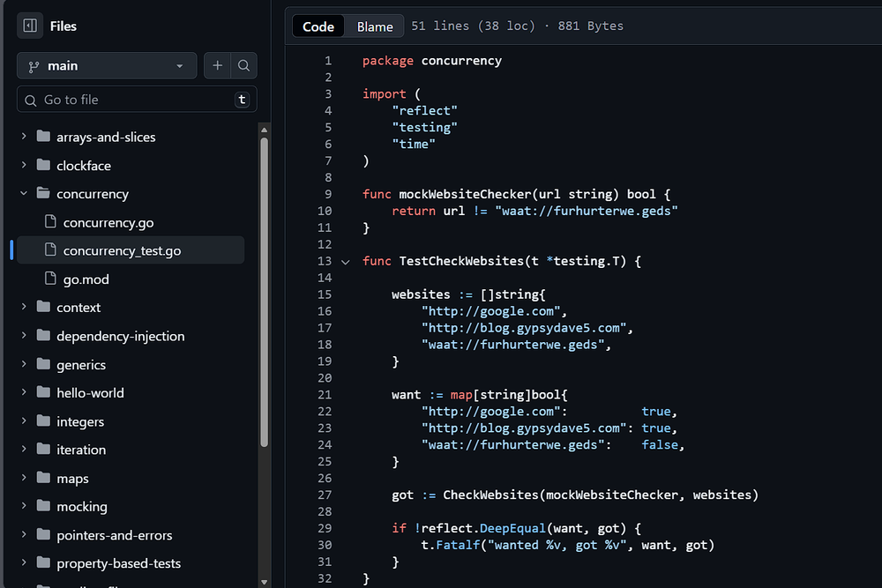Click the 't' keyboard shortcut badge

pos(242,99)
